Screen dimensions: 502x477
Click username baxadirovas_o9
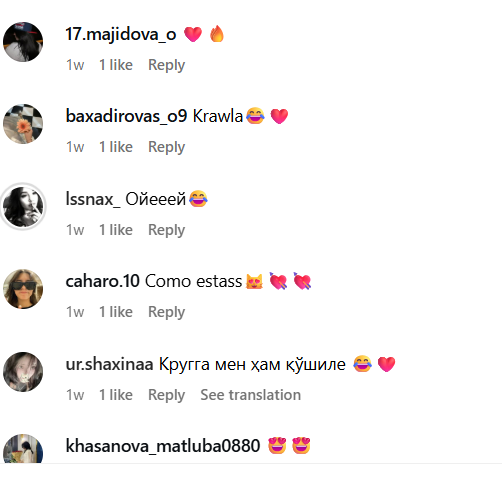point(126,116)
